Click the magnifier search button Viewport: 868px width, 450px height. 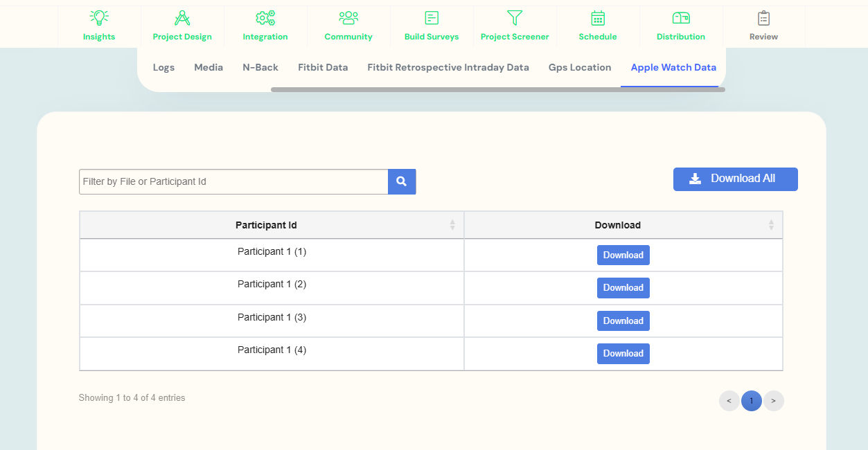(402, 181)
